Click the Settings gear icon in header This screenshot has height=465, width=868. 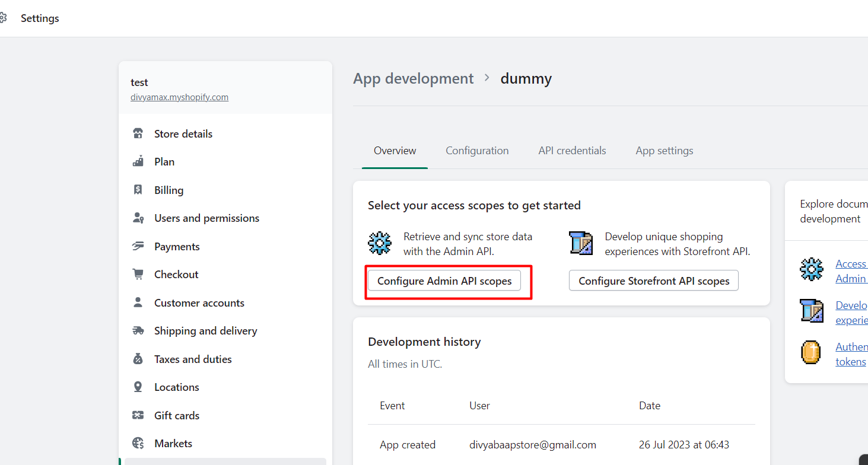click(3, 18)
